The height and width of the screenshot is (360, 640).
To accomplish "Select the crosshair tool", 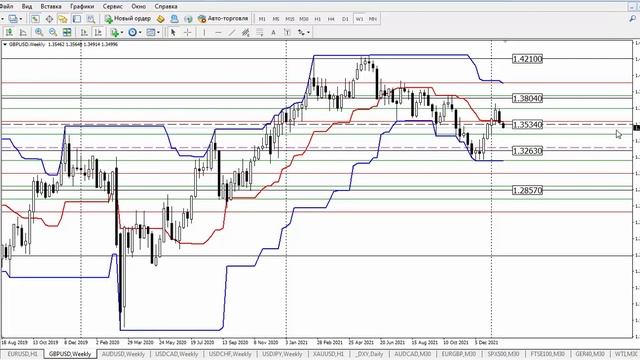I will tap(187, 32).
